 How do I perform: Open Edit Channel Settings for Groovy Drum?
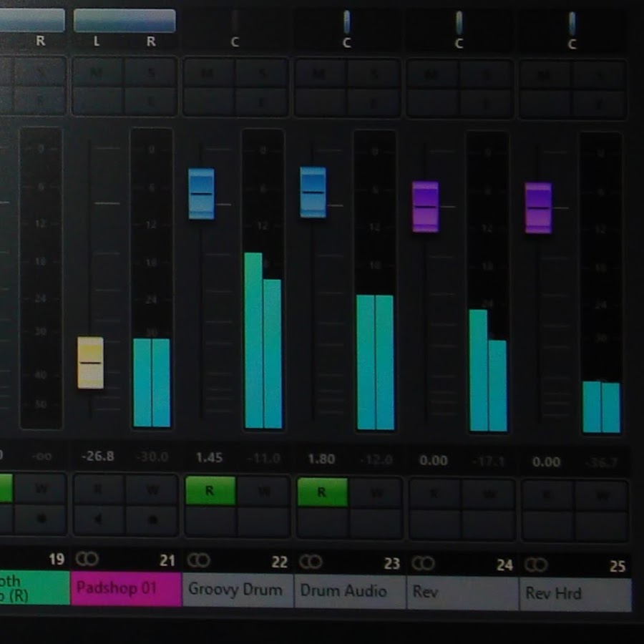tap(262, 102)
